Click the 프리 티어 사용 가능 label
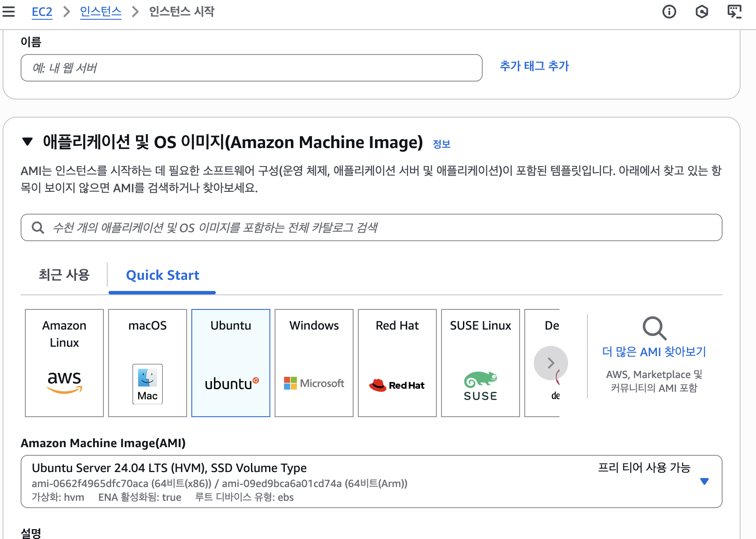 pyautogui.click(x=644, y=467)
